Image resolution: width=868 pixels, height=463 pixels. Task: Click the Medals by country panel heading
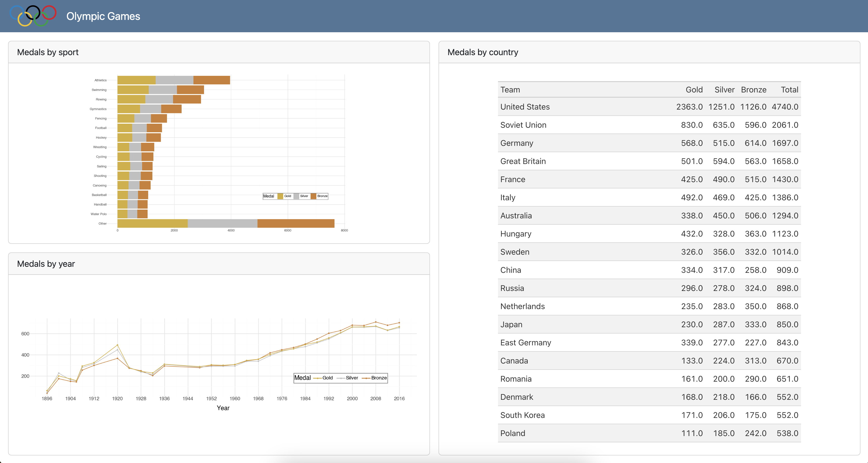pos(483,52)
